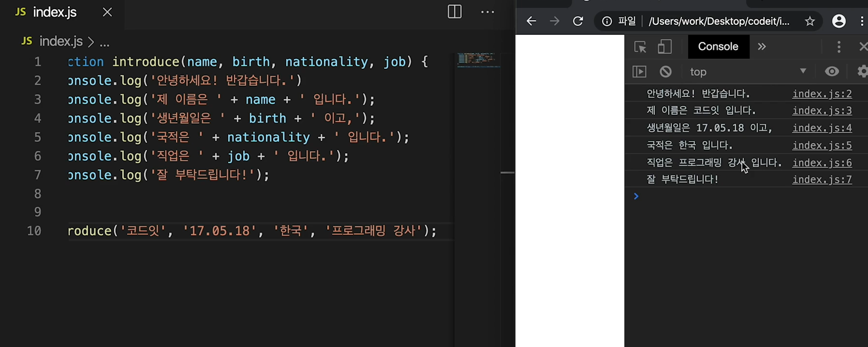Click console message '국적은 한국 입니다.'
The height and width of the screenshot is (347, 868).
pyautogui.click(x=690, y=145)
